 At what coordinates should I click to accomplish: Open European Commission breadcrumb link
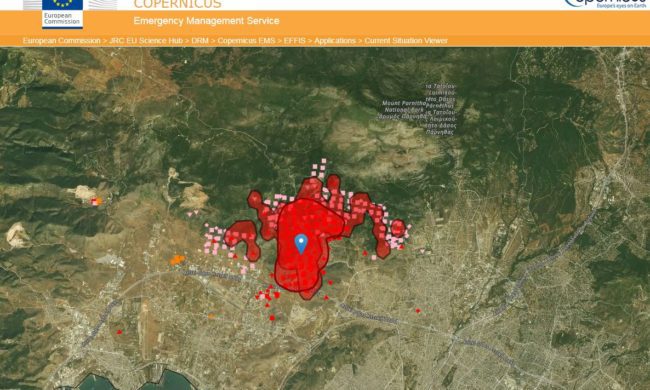tap(61, 41)
